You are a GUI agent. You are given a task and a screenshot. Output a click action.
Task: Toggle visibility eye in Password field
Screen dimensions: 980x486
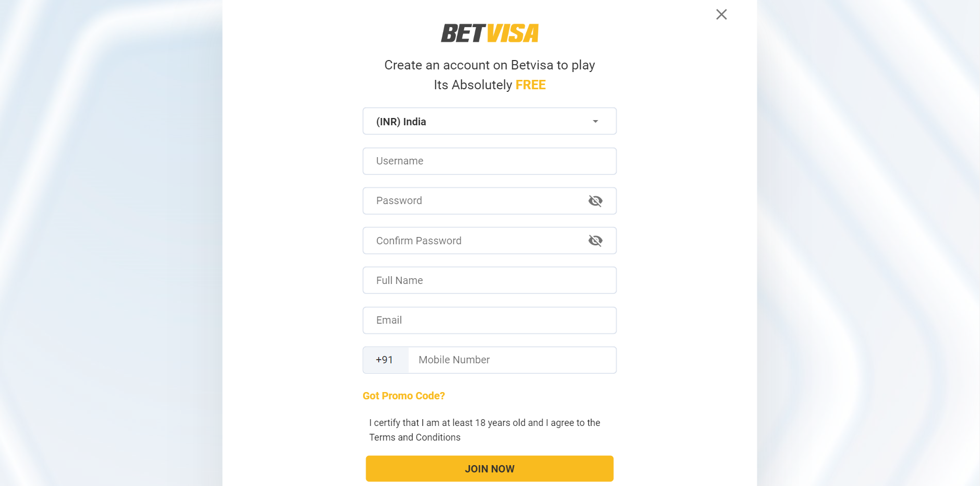[595, 201]
